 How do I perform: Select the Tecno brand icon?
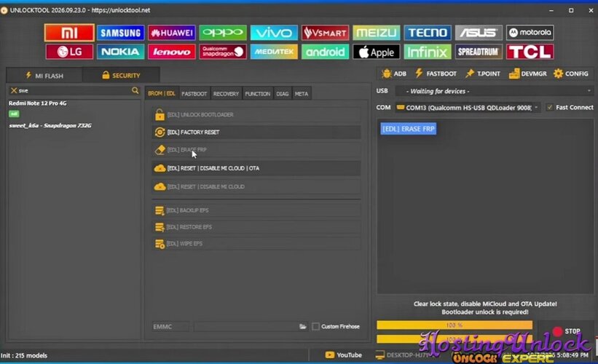pyautogui.click(x=428, y=33)
